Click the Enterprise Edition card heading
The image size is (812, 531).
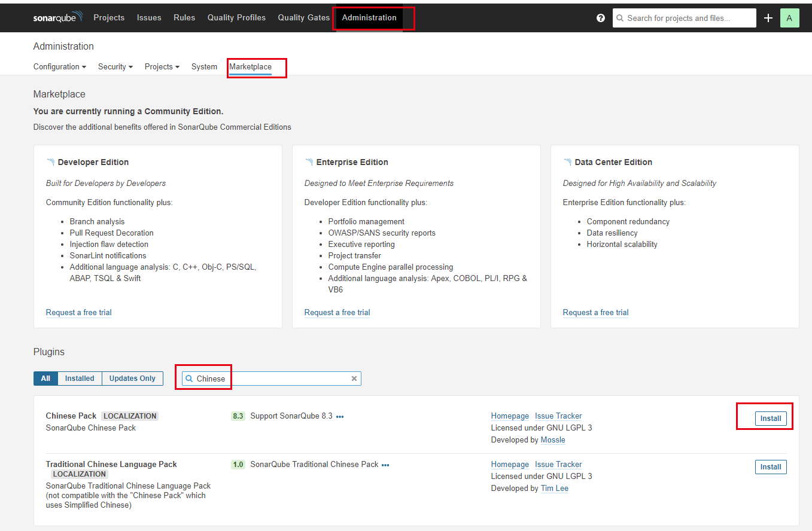pyautogui.click(x=352, y=162)
